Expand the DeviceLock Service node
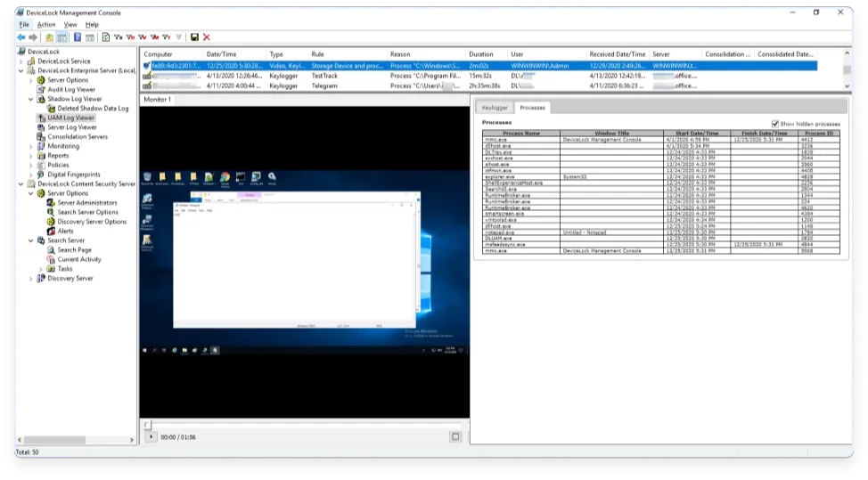The height and width of the screenshot is (480, 868). [x=21, y=61]
